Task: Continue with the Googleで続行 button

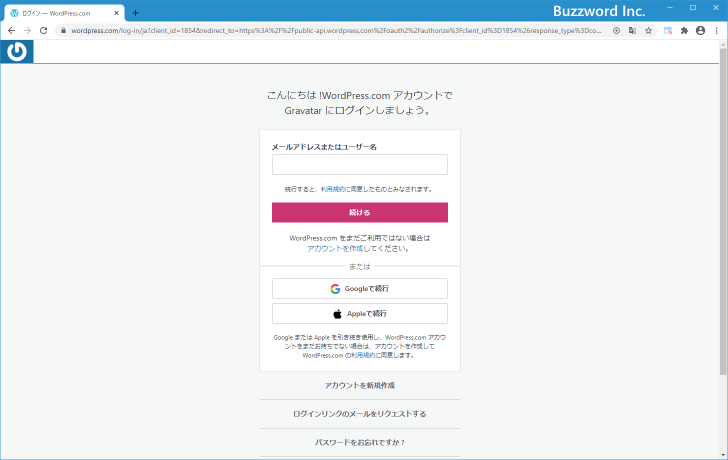Action: point(360,288)
